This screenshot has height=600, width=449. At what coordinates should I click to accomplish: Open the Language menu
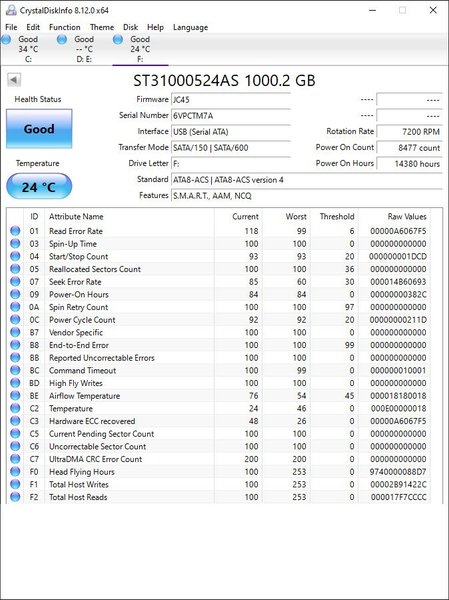191,27
